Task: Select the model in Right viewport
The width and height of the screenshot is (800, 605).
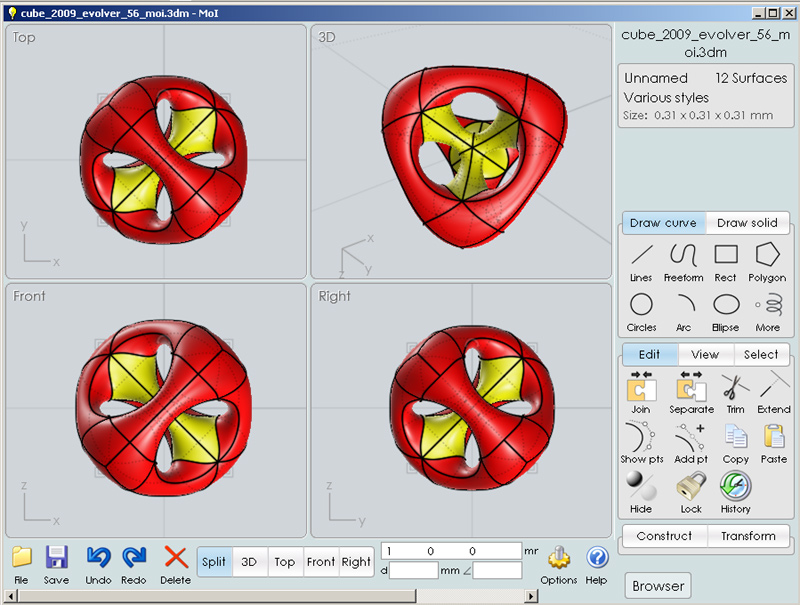Action: [473, 408]
